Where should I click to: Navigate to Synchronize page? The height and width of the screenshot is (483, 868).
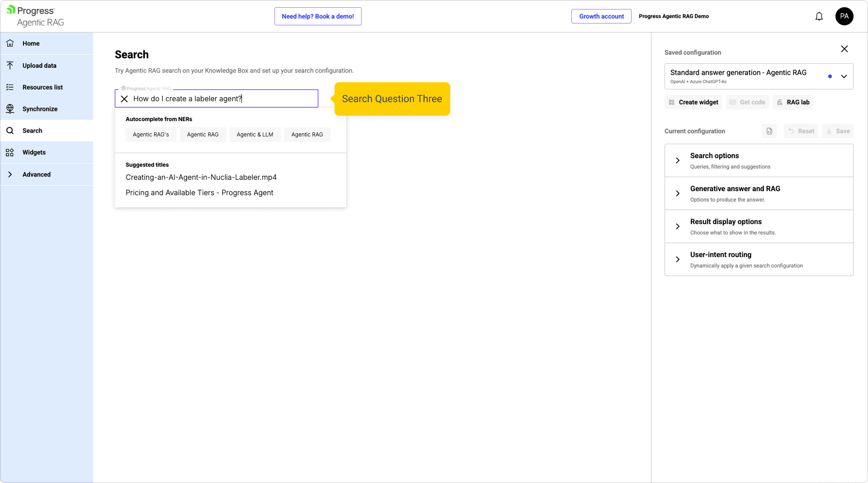[40, 109]
